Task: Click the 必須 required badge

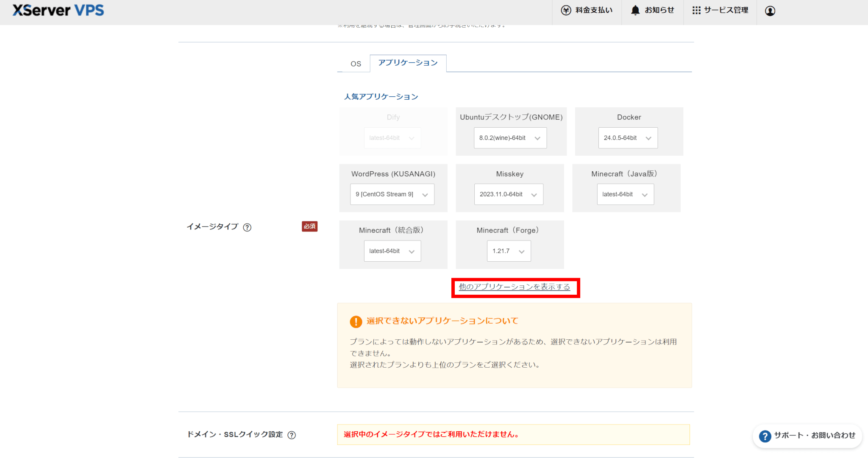Action: (309, 226)
